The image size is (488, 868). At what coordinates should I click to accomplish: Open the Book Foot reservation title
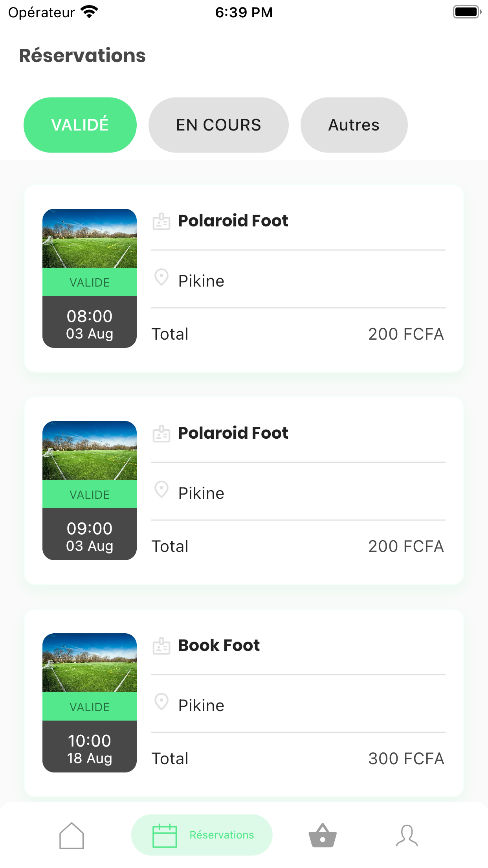(219, 645)
